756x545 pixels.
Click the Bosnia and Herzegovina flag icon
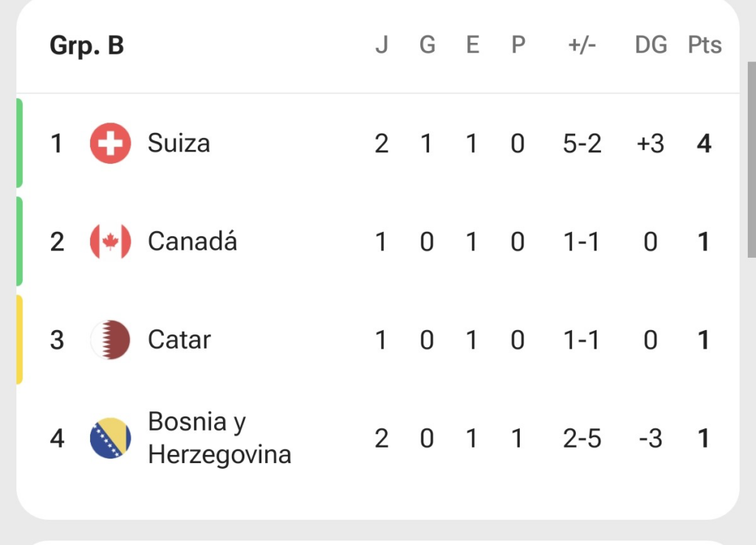[110, 438]
